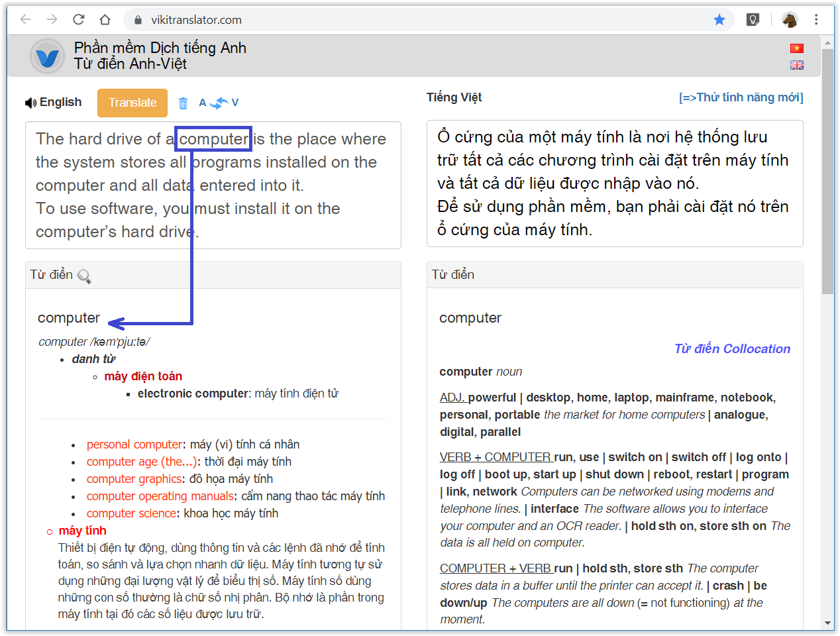The image size is (840, 636).
Task: Reload the page in the browser
Action: pos(79,20)
